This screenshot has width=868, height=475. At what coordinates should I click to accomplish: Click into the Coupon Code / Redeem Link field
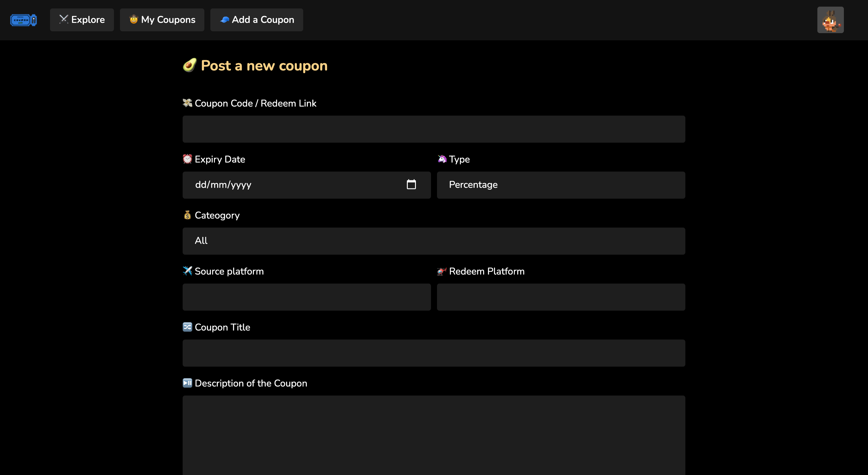click(x=434, y=129)
